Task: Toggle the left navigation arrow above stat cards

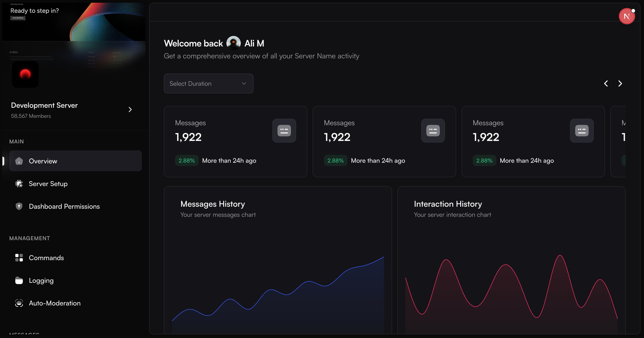Action: [x=606, y=83]
